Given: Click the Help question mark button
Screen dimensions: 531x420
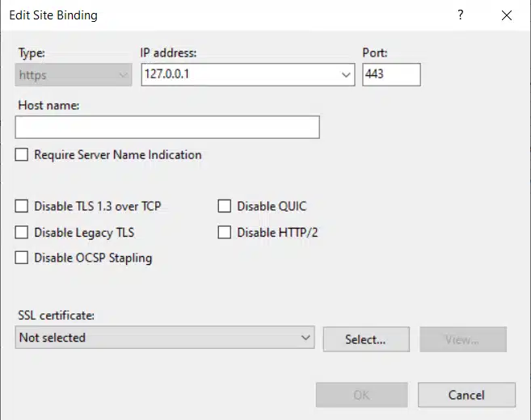Looking at the screenshot, I should click(x=461, y=15).
